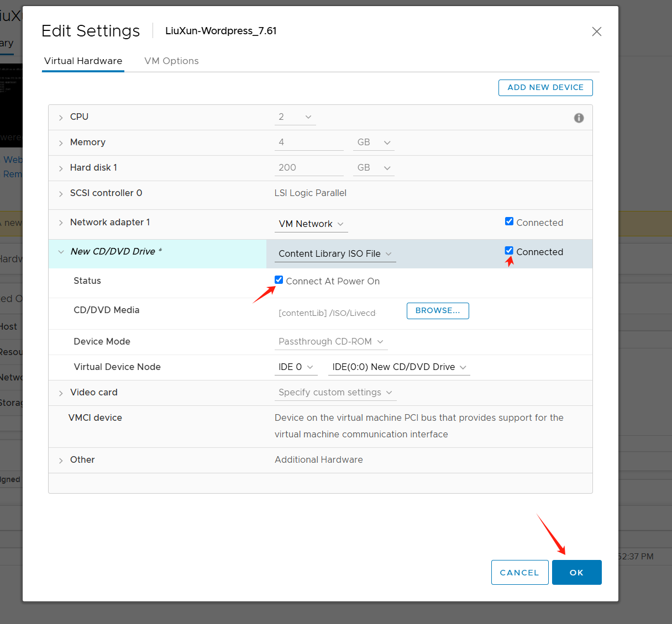Click the VM name LiuXun-Wordpress_7.61
Image resolution: width=672 pixels, height=624 pixels.
[x=221, y=31]
